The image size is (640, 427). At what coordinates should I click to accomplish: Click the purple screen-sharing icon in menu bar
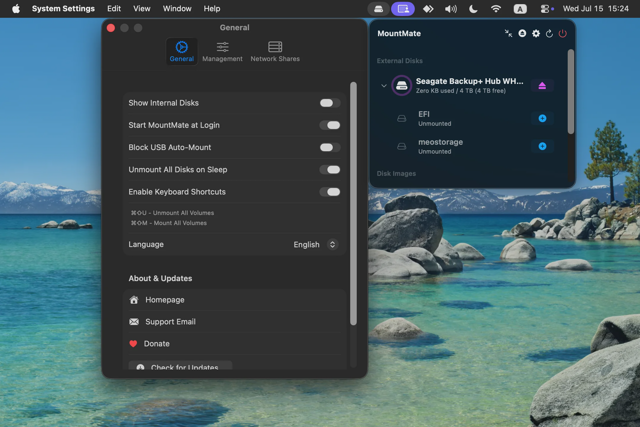coord(403,9)
